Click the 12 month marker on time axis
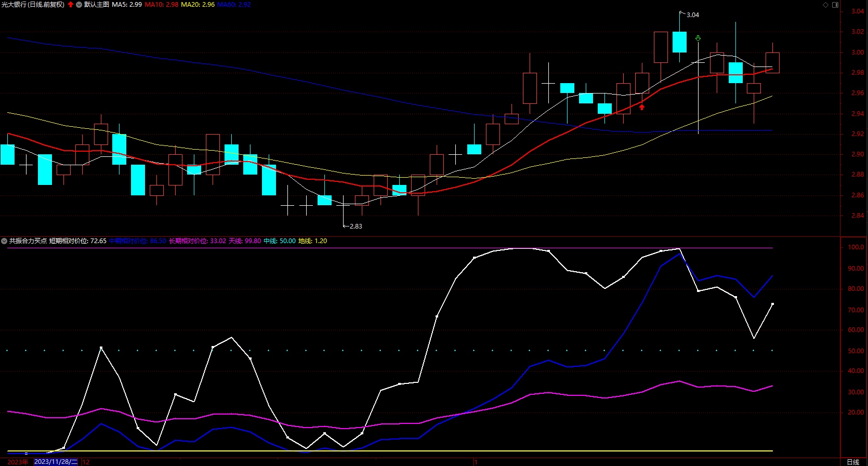Screen dimensions: 868x466 coord(86,462)
